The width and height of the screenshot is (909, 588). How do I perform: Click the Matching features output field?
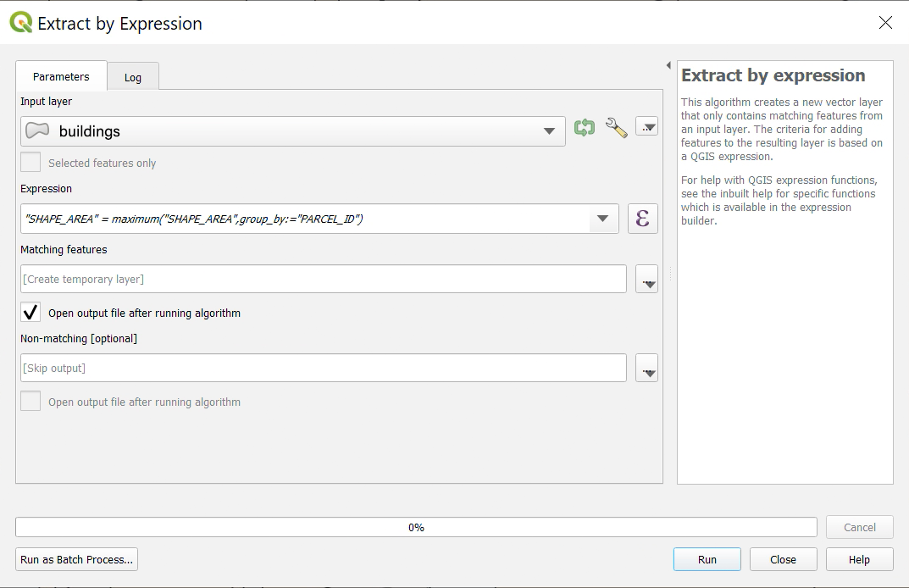(323, 279)
